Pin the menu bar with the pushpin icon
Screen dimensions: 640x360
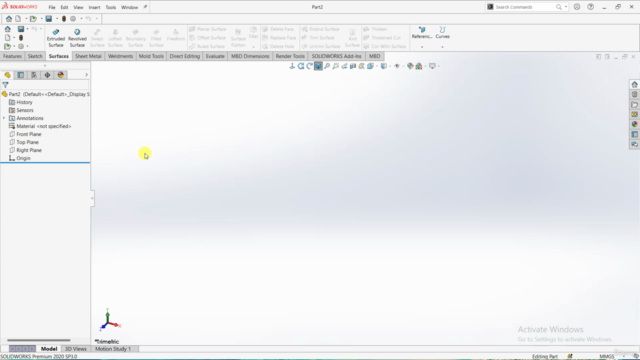[x=145, y=7]
